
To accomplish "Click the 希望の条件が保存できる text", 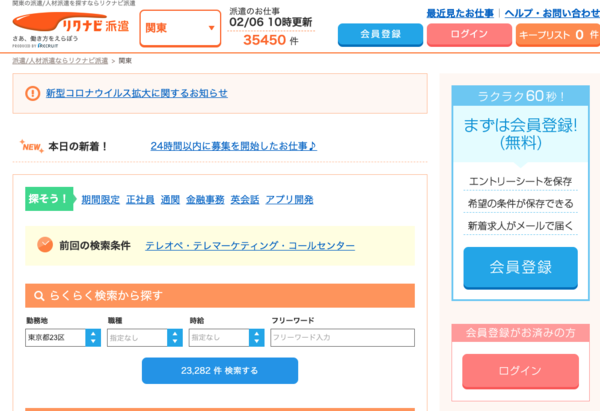I will point(520,203).
